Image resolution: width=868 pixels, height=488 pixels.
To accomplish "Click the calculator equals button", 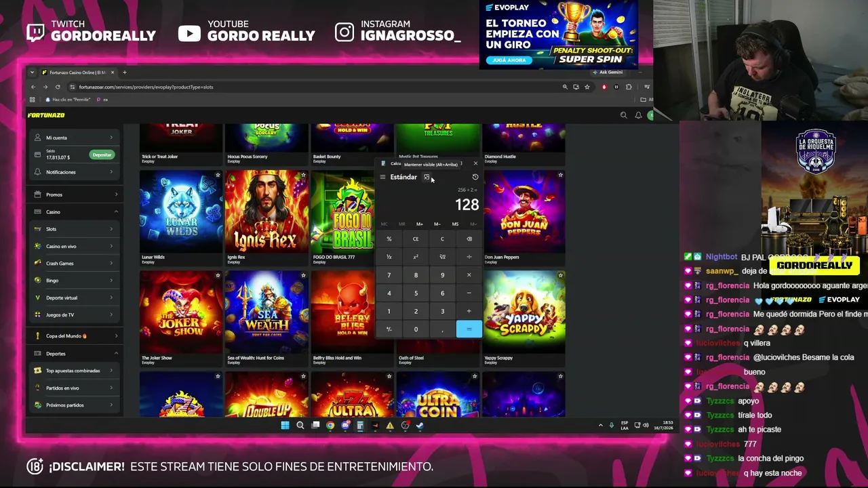I will click(x=469, y=329).
